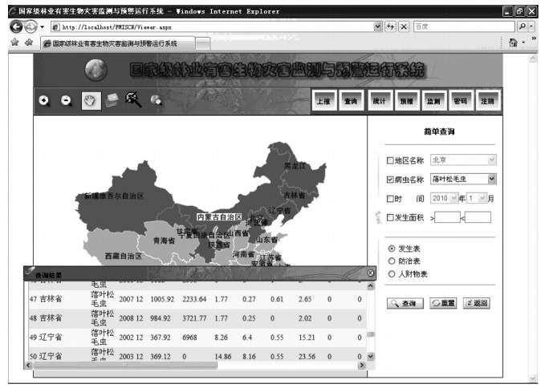Select the identify magnifier tool
553x392 pixels.
point(133,99)
